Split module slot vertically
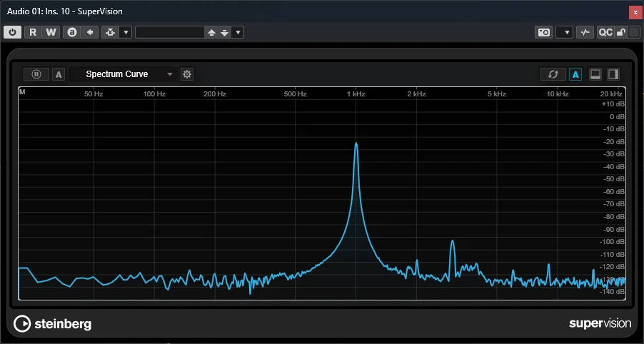The height and width of the screenshot is (344, 644). pyautogui.click(x=613, y=74)
